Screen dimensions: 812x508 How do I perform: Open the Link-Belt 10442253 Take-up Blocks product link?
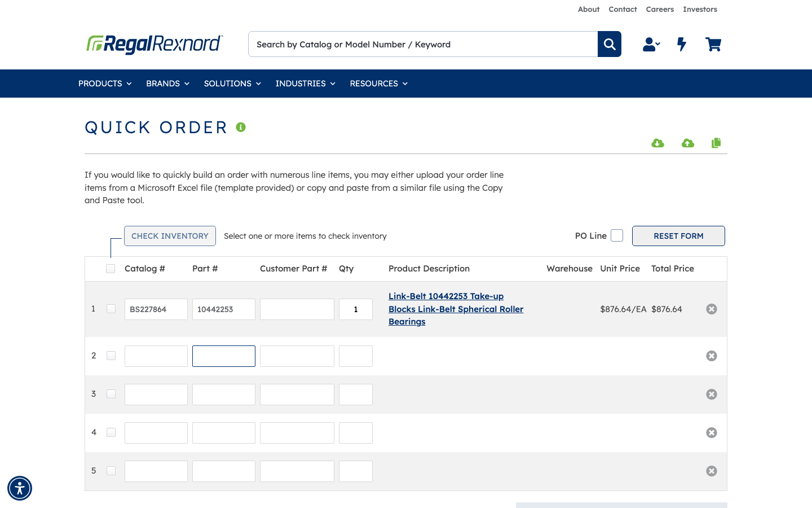[x=456, y=309]
